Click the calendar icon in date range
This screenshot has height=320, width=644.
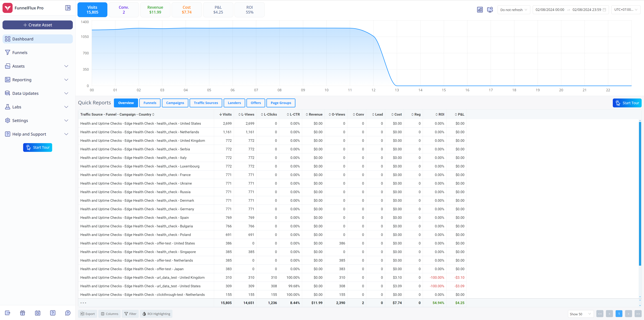pyautogui.click(x=604, y=10)
